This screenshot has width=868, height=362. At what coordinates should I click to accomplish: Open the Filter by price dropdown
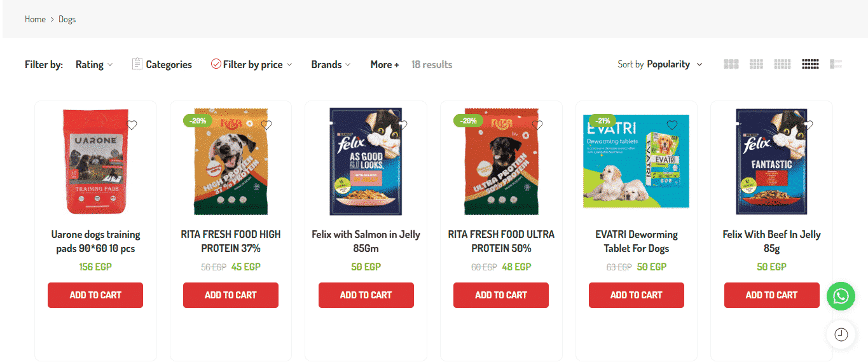click(x=252, y=64)
